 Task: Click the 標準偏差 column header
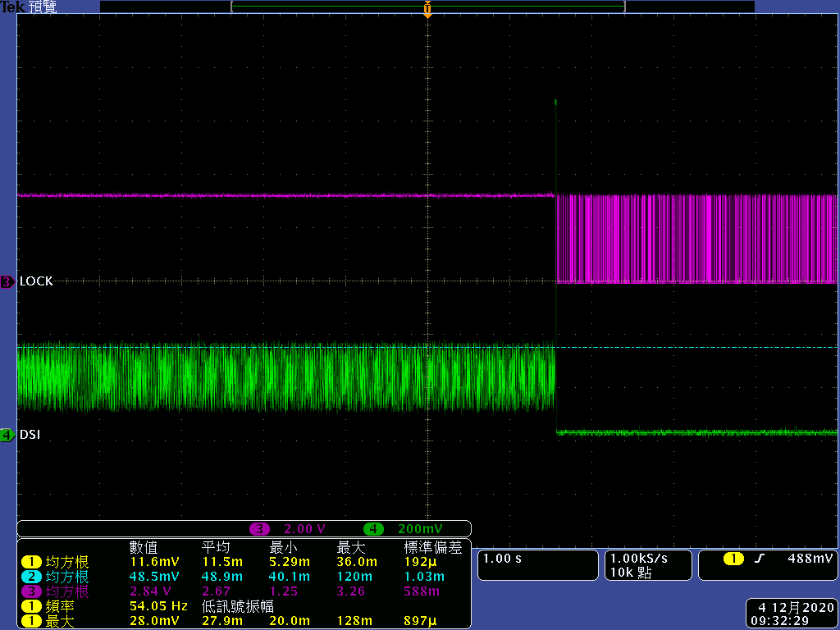click(433, 547)
